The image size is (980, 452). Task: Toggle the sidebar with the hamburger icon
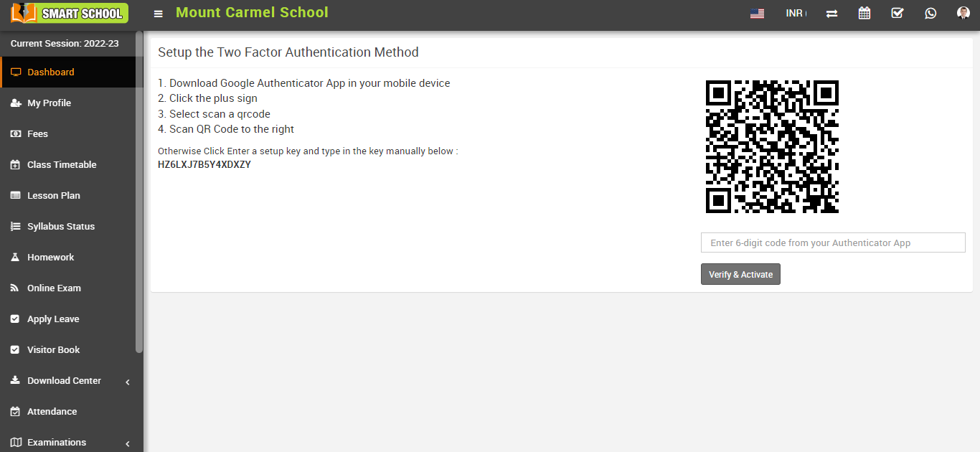coord(158,13)
